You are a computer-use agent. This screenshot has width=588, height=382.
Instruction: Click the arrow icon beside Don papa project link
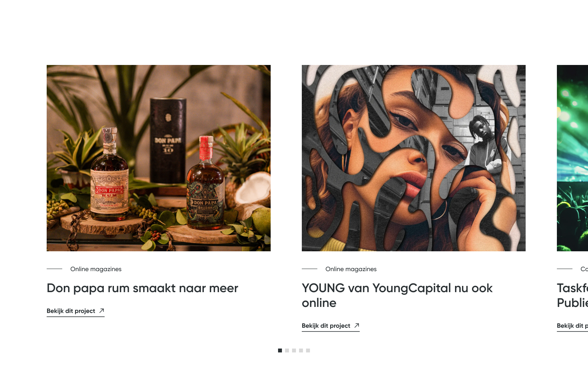[101, 311]
